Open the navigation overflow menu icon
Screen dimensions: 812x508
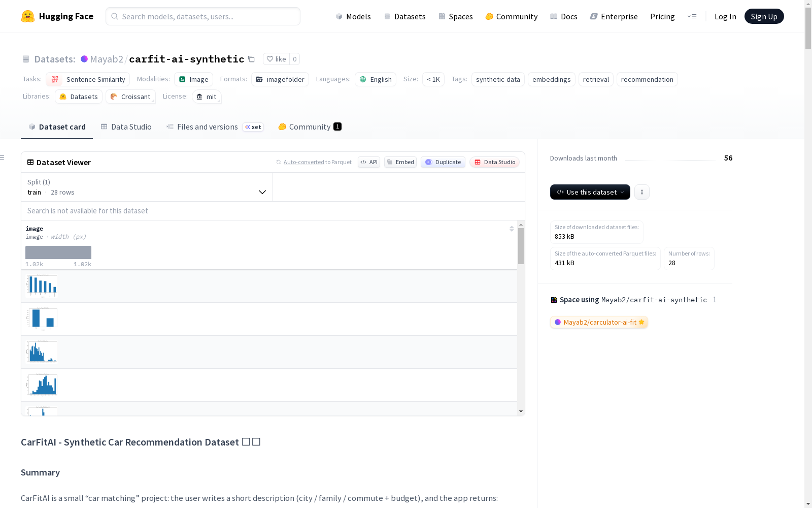692,16
